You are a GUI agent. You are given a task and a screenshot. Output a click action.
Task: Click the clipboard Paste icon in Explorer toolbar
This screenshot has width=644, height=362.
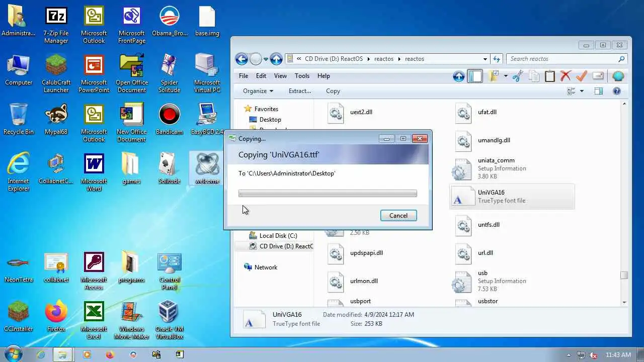[x=550, y=76]
